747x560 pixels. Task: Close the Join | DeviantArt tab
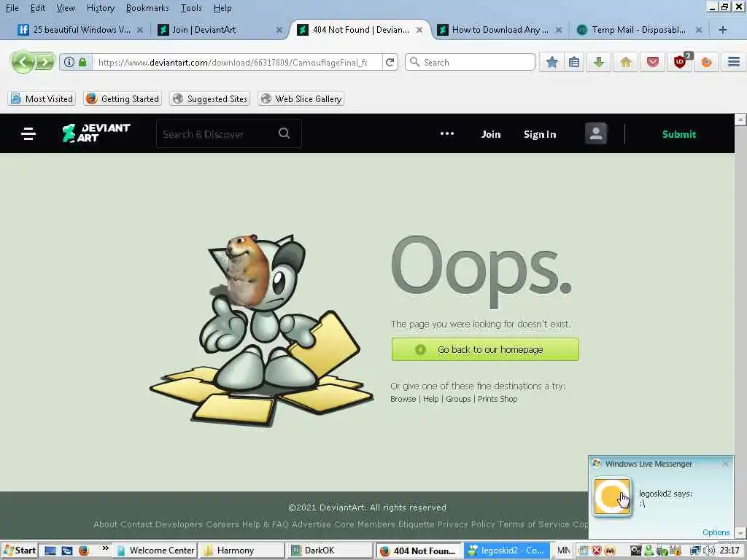click(x=279, y=29)
